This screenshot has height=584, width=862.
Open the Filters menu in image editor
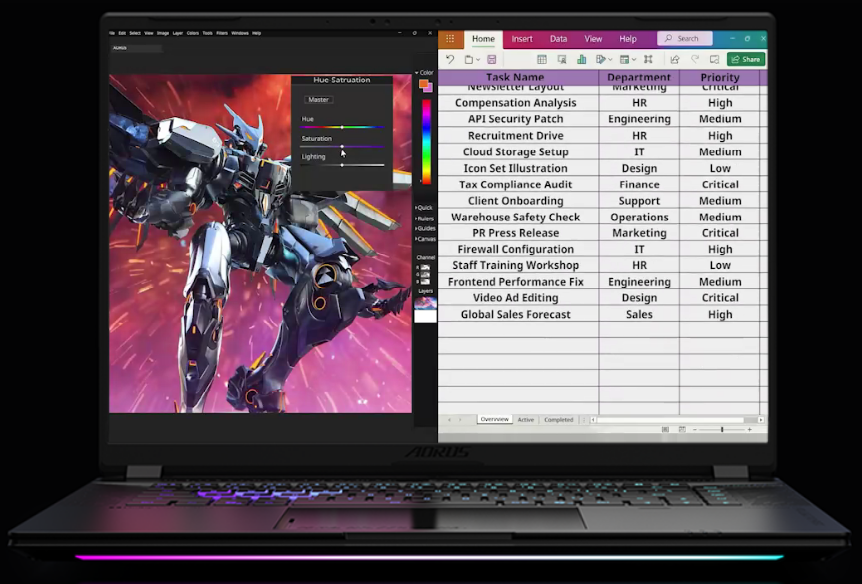[222, 33]
